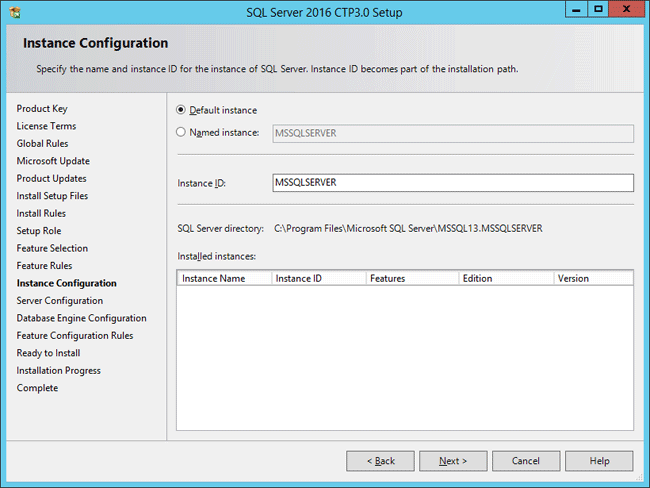
Task: Click the SQL Server setup title bar icon
Action: (x=13, y=11)
